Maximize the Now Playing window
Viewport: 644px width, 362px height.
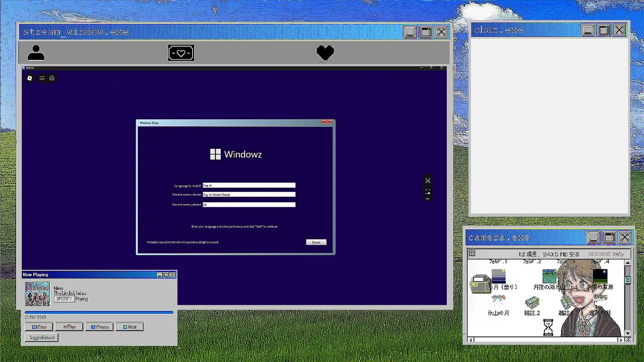click(x=166, y=275)
